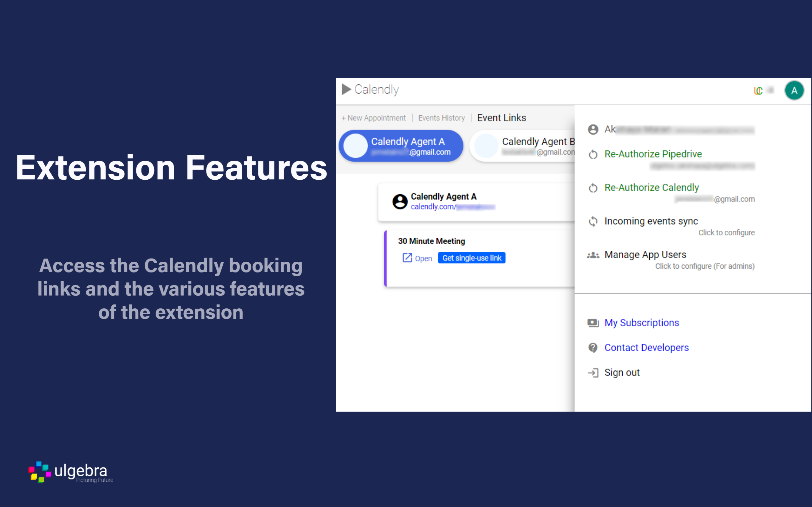The image size is (812, 507).
Task: Click the Contact Developers help icon
Action: click(593, 348)
